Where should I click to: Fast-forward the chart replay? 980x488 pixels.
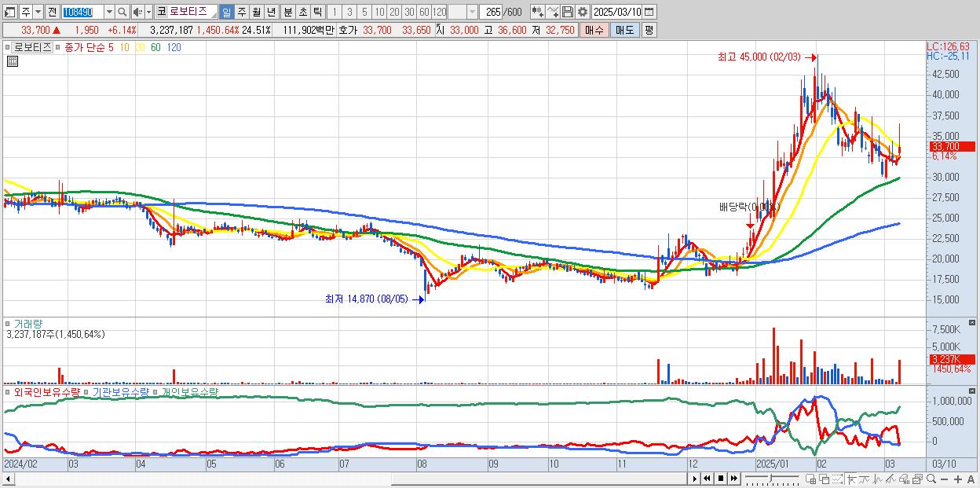click(x=733, y=479)
